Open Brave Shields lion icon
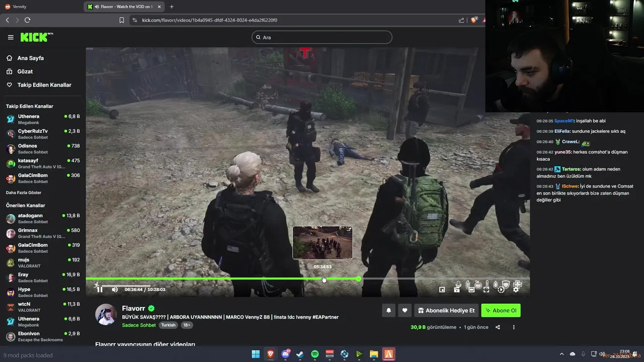The height and width of the screenshot is (362, 644). (x=474, y=20)
